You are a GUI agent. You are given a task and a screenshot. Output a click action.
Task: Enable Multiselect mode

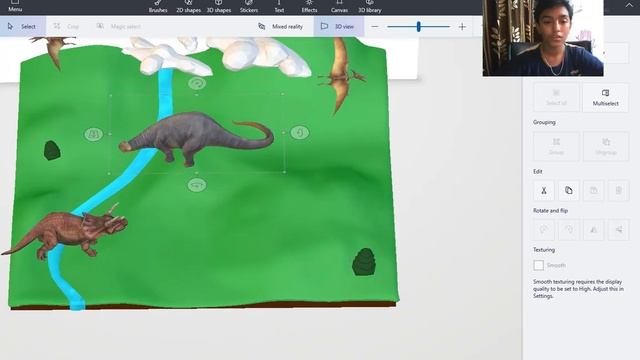coord(605,98)
